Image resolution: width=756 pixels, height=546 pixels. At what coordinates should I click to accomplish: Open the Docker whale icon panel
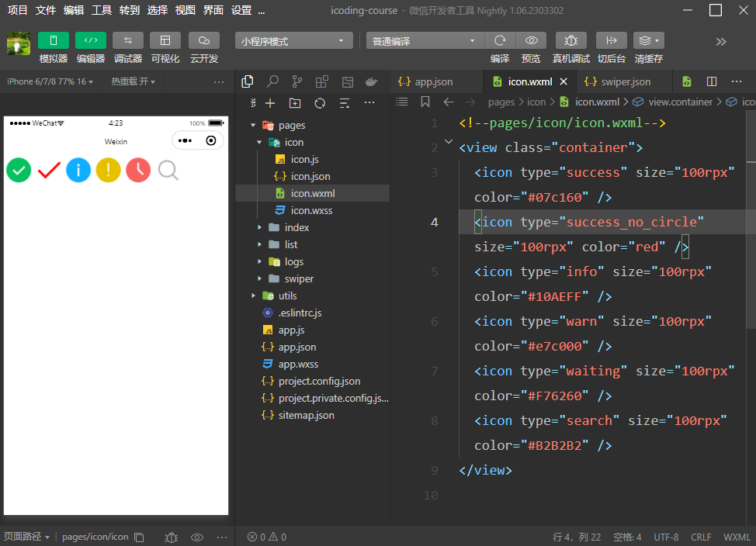(371, 81)
